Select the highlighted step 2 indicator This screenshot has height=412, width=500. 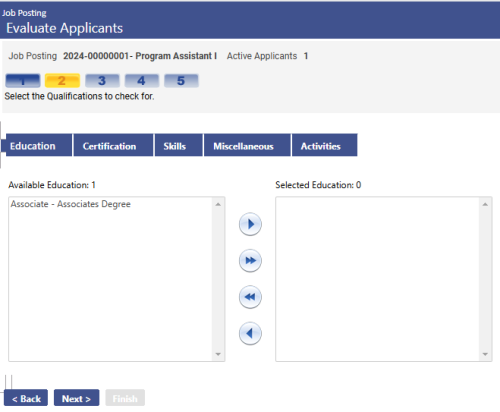(62, 81)
